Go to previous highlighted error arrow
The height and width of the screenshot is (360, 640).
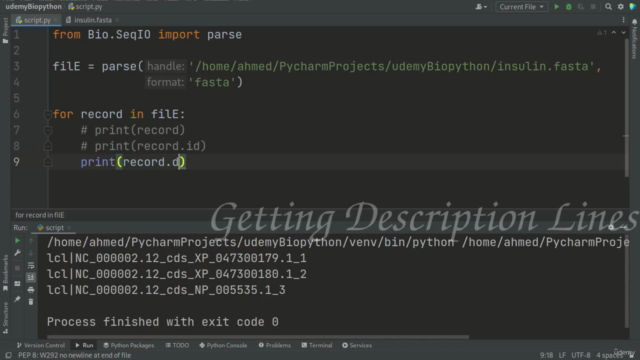coord(613,33)
